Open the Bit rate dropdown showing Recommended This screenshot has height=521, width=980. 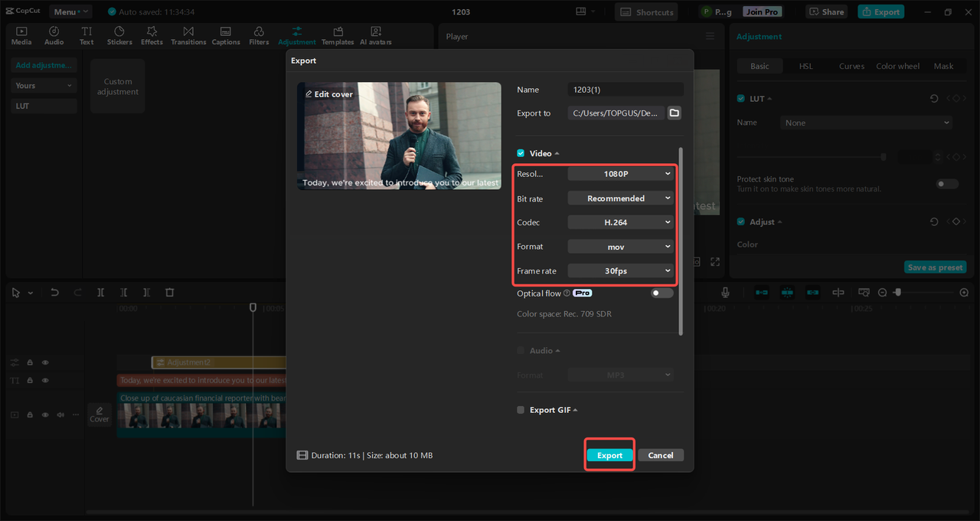click(x=621, y=198)
